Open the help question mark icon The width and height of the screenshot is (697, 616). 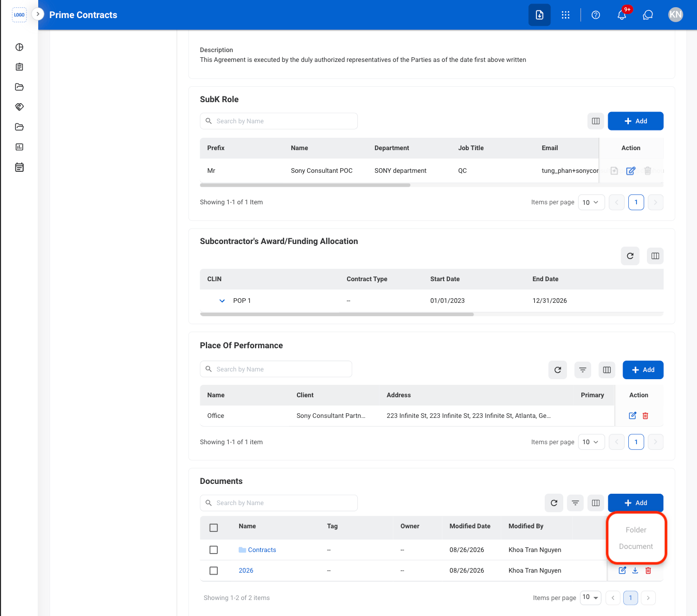click(x=596, y=15)
